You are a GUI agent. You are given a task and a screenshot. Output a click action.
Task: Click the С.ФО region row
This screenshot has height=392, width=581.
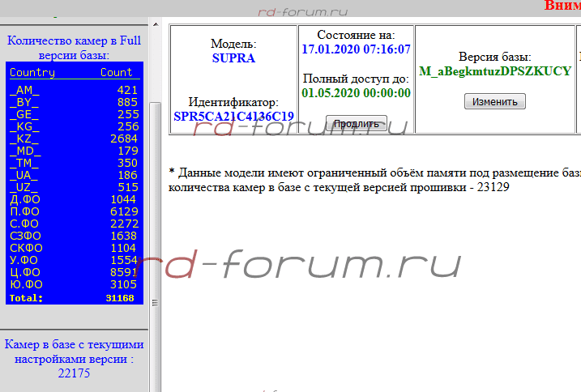pyautogui.click(x=74, y=224)
